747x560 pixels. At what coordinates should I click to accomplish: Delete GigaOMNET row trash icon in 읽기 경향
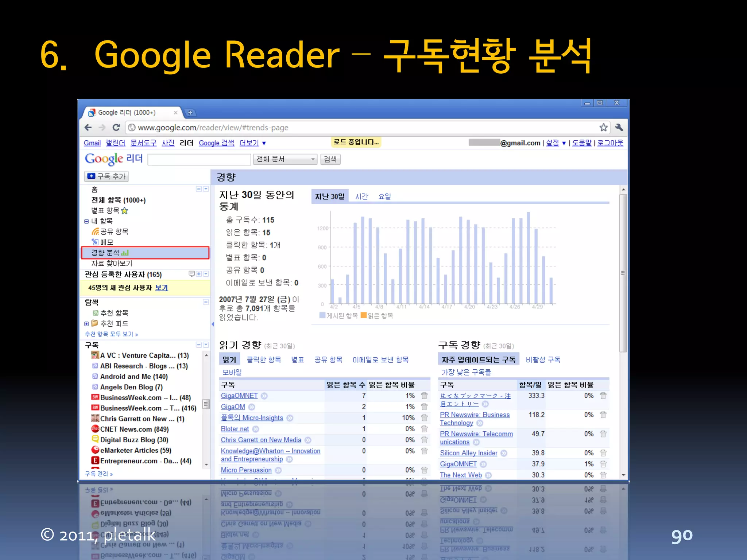(x=424, y=396)
